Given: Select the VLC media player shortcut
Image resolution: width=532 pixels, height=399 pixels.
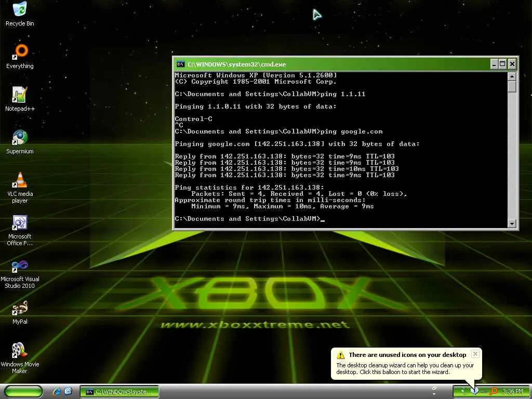Looking at the screenshot, I should point(20,187).
